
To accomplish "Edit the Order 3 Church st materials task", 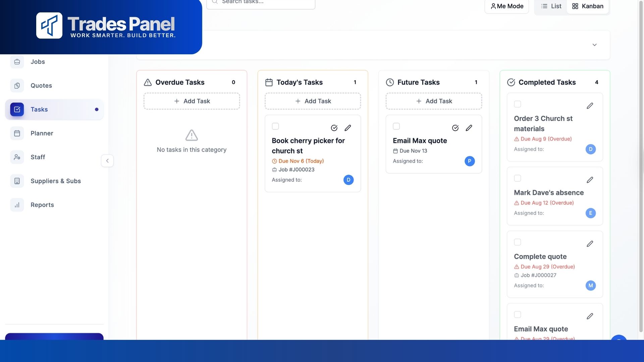I will pyautogui.click(x=590, y=106).
